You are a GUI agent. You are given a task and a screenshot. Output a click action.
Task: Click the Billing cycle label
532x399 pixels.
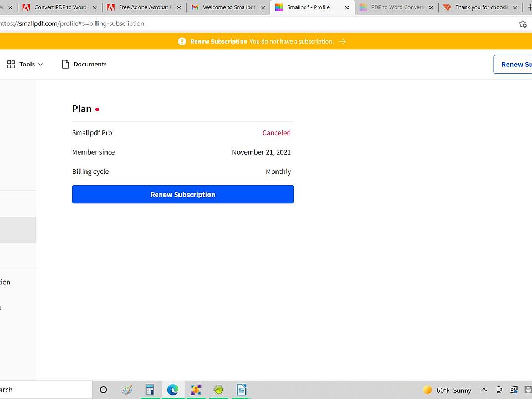tap(90, 172)
